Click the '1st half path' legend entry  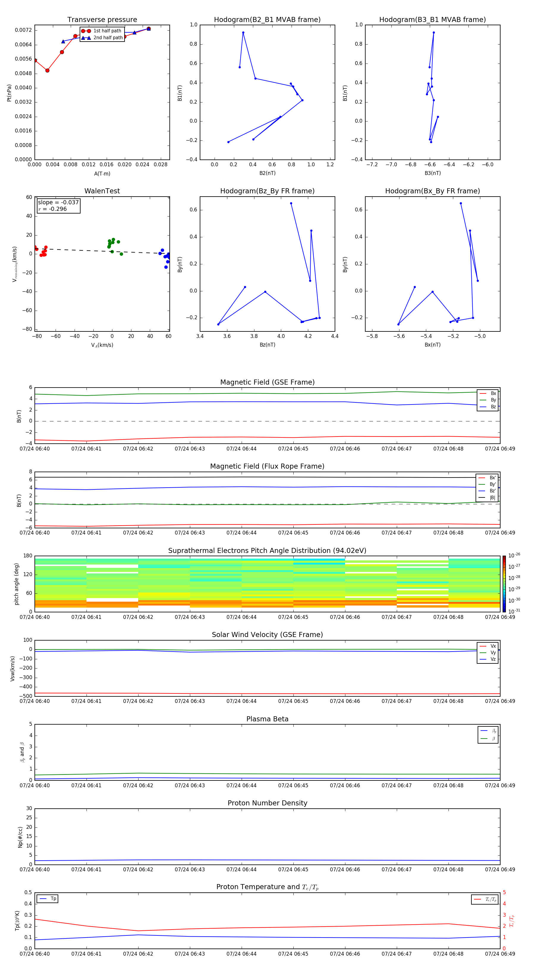click(x=102, y=31)
